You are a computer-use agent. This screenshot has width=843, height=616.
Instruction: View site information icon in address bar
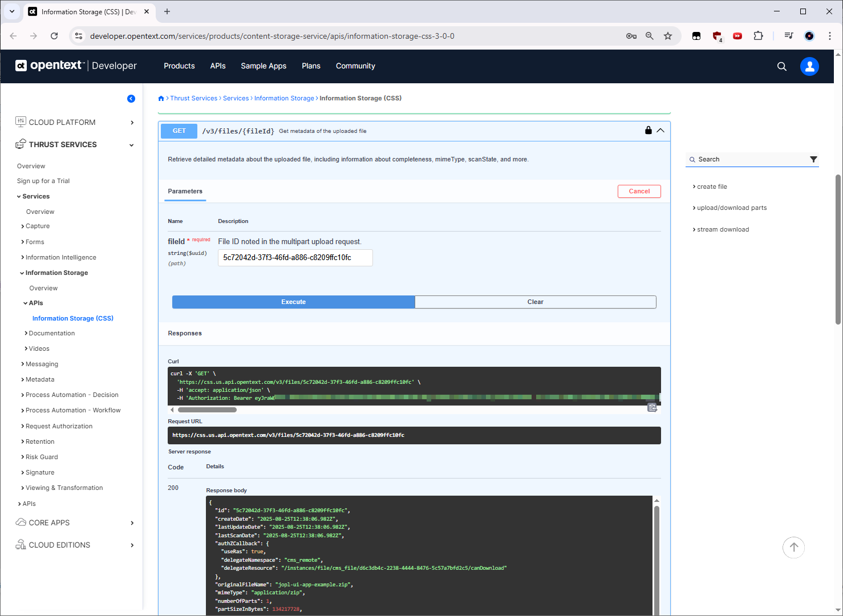pyautogui.click(x=79, y=36)
